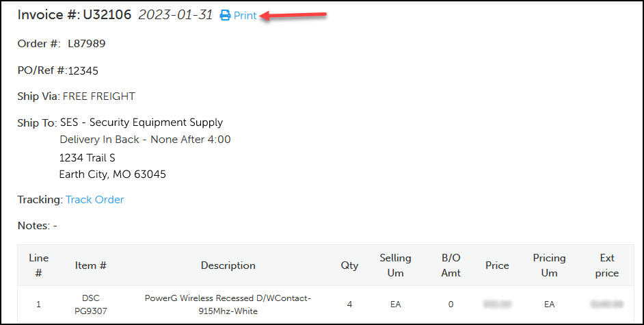Click the SES - Security Equipment Supply name
Screen dimensions: 644x325
[142, 122]
